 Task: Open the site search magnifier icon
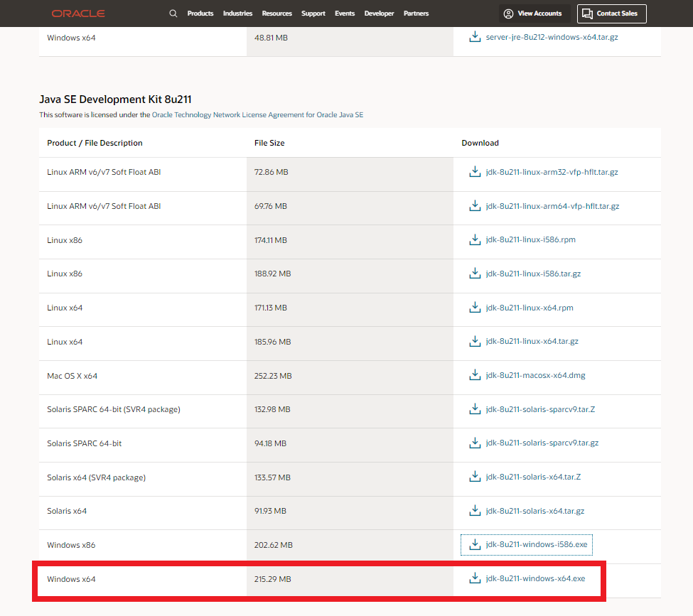coord(173,13)
